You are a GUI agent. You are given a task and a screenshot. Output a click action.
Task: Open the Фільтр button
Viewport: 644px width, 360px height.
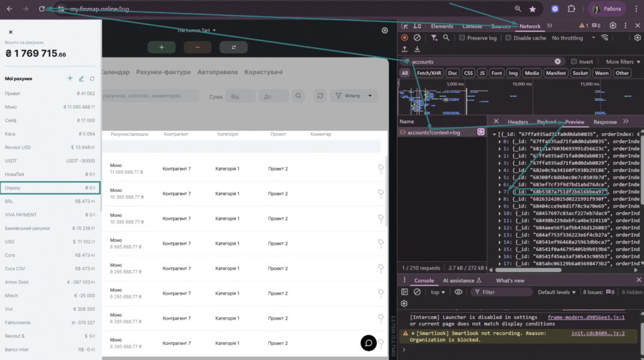pyautogui.click(x=348, y=96)
